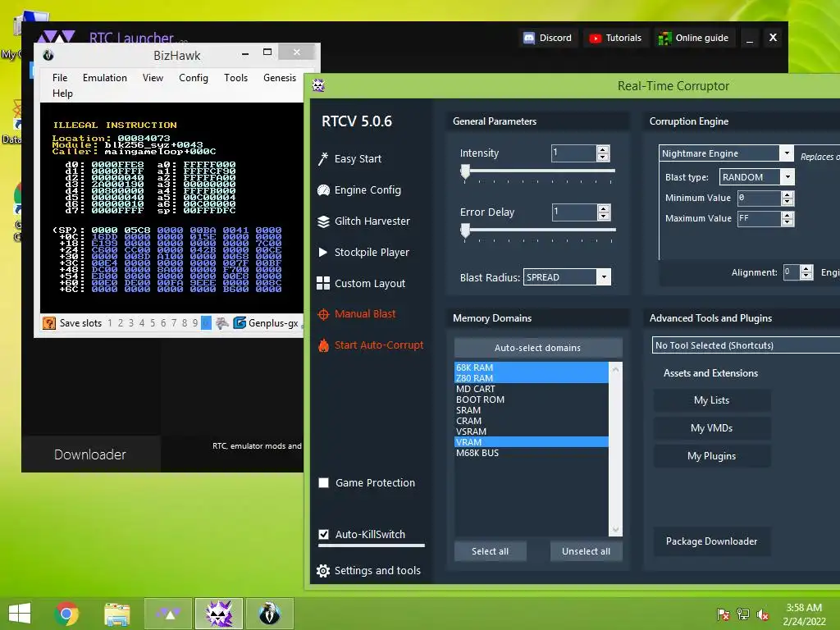The height and width of the screenshot is (630, 840).
Task: Open BizHawk Genesis menu
Action: pos(280,78)
